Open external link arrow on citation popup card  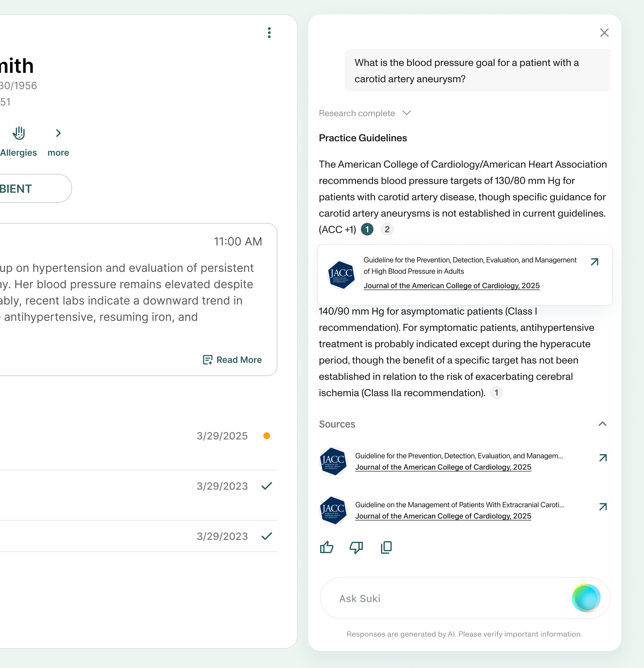click(x=595, y=262)
